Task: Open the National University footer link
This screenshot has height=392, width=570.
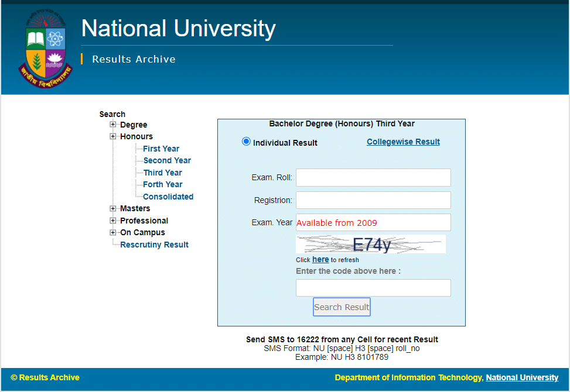Action: pos(522,377)
